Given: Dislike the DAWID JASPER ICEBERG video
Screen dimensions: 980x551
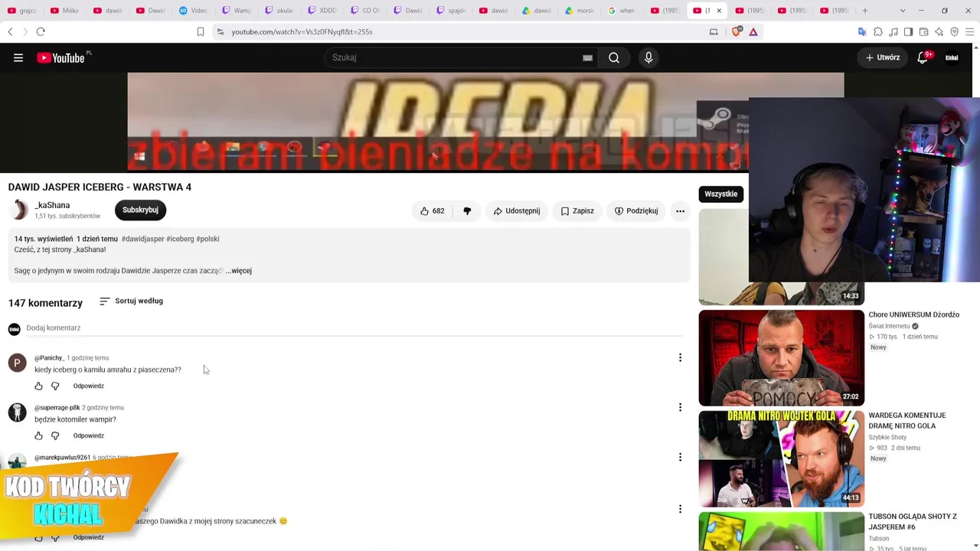Looking at the screenshot, I should tap(467, 211).
